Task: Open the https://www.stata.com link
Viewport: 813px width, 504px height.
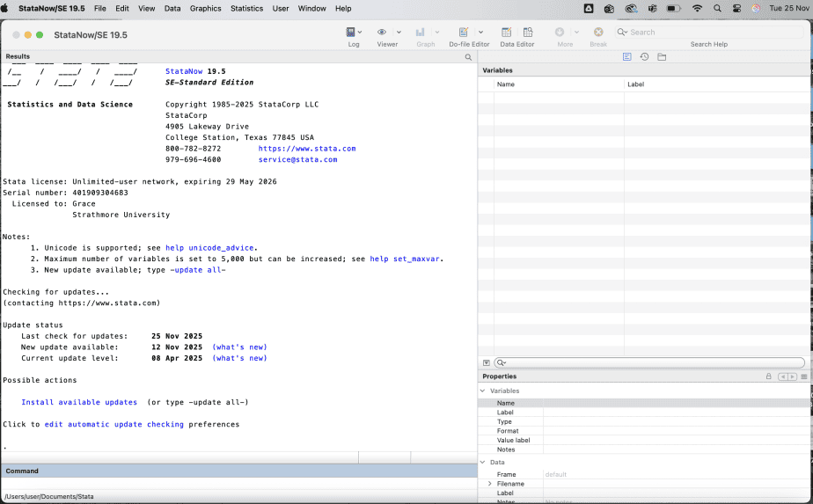Action: click(x=307, y=149)
